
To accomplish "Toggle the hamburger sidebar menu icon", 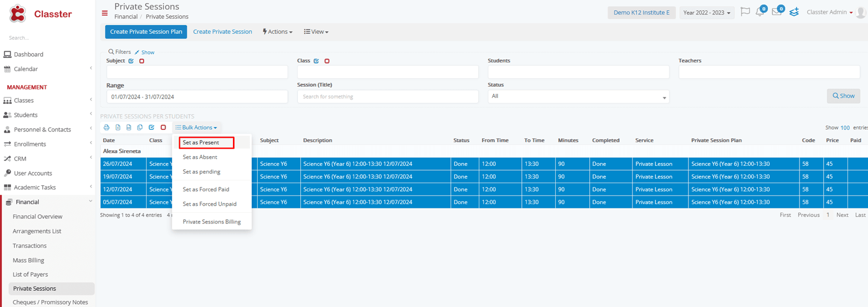I will pos(105,13).
